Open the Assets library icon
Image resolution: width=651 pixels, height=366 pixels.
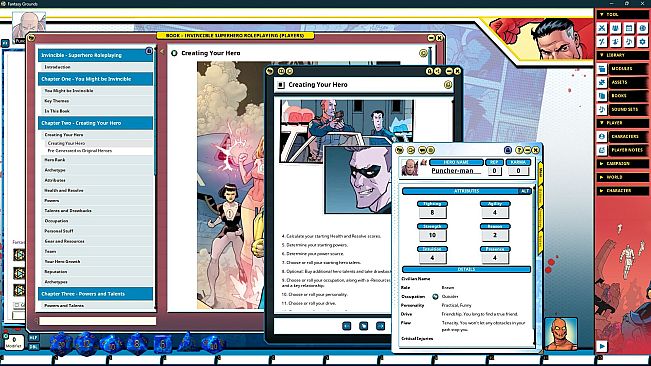coord(602,82)
